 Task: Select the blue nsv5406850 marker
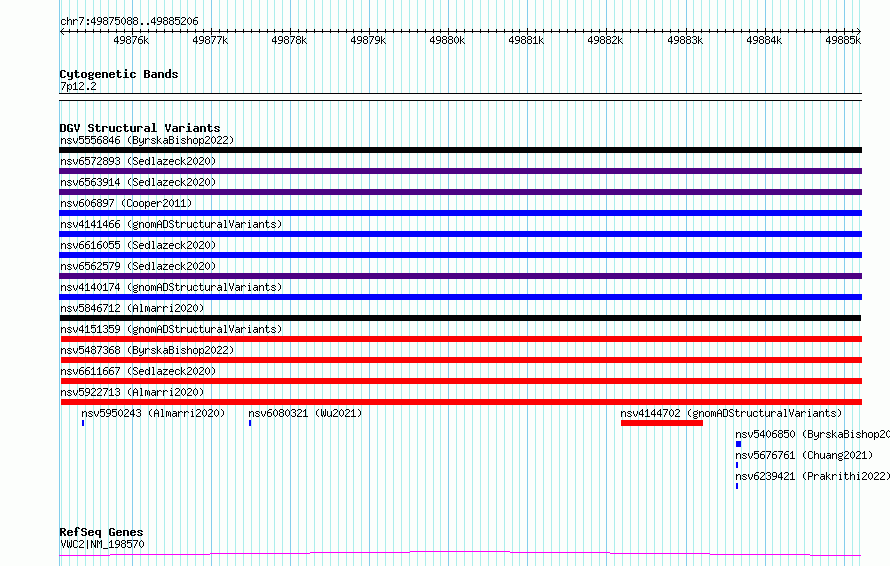(738, 444)
